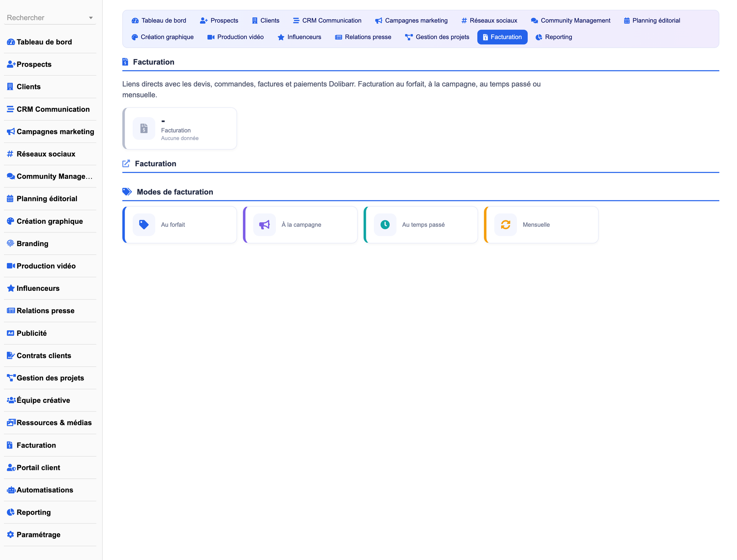
Task: Open Campagnes marketing tab in top navigation
Action: [x=411, y=20]
